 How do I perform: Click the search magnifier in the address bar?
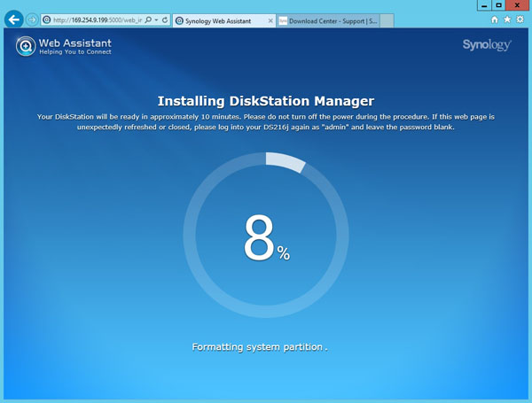coord(148,20)
